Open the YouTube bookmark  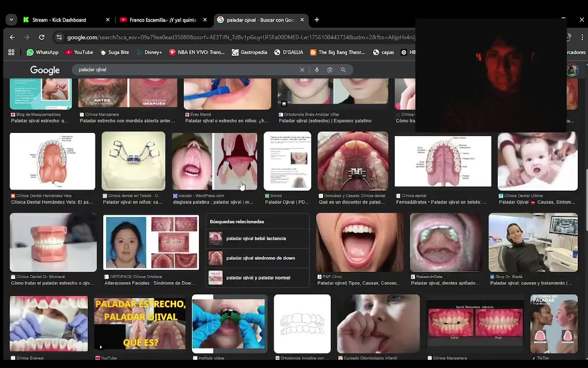pos(79,52)
